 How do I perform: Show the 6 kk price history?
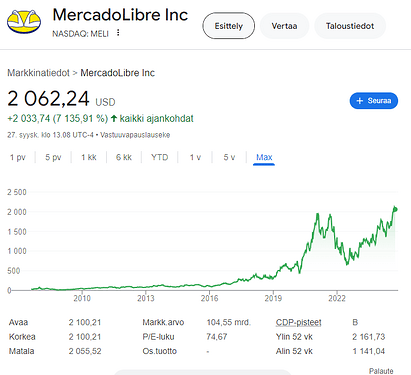(124, 157)
